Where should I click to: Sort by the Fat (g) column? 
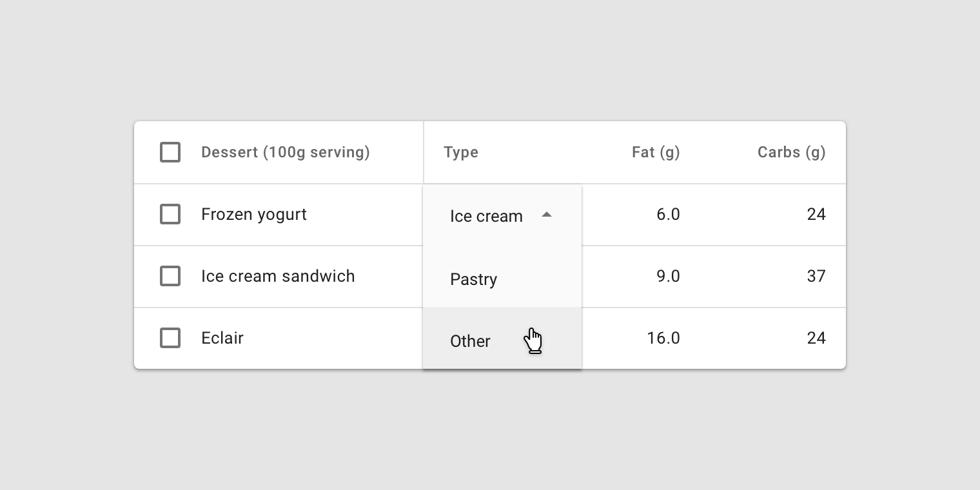[x=656, y=152]
